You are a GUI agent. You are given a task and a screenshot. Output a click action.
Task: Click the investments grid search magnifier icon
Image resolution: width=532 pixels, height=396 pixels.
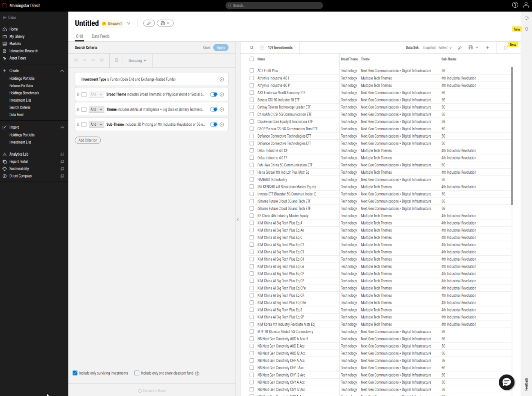tap(252, 48)
